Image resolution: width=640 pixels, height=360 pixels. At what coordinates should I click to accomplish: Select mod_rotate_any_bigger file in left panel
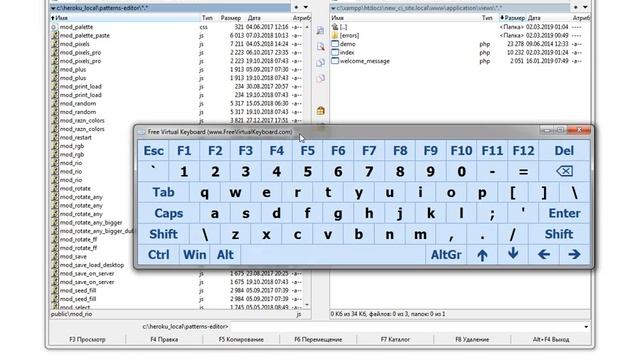92,223
